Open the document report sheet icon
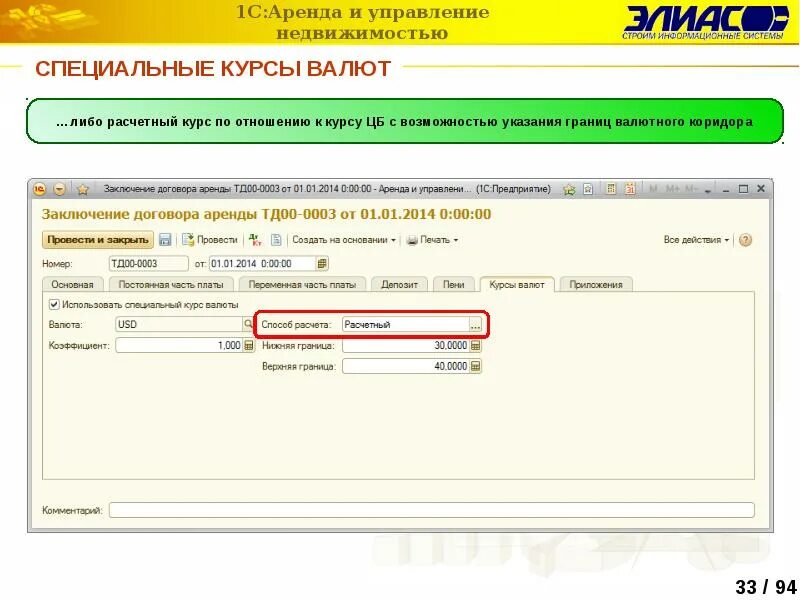800x600 pixels. [x=276, y=239]
